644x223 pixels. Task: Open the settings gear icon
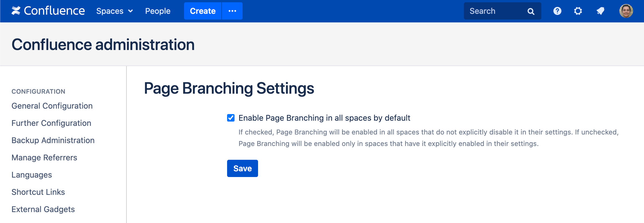click(578, 11)
